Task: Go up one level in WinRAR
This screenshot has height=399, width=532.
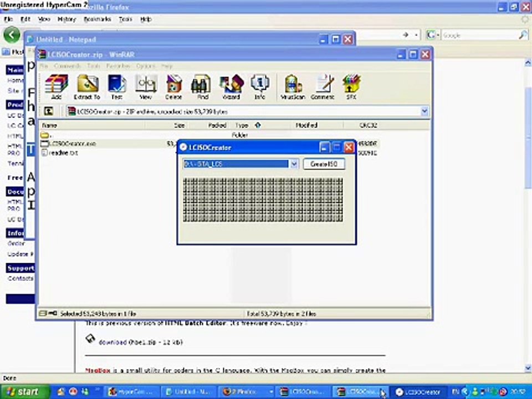Action: tap(49, 111)
